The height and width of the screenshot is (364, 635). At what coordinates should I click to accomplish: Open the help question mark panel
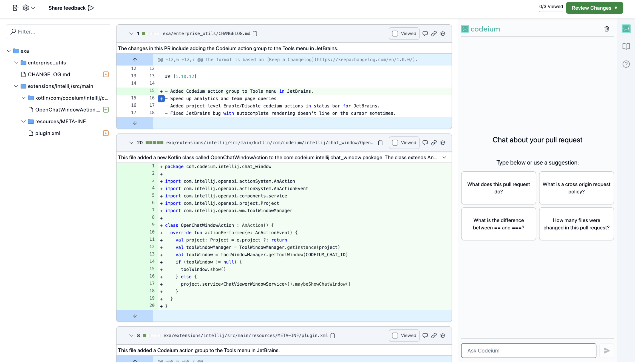[626, 64]
